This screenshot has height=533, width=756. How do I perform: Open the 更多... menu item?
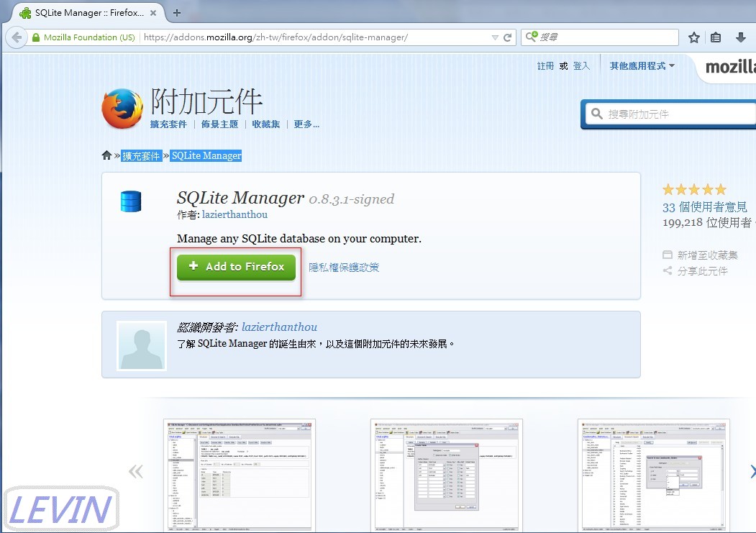click(306, 124)
